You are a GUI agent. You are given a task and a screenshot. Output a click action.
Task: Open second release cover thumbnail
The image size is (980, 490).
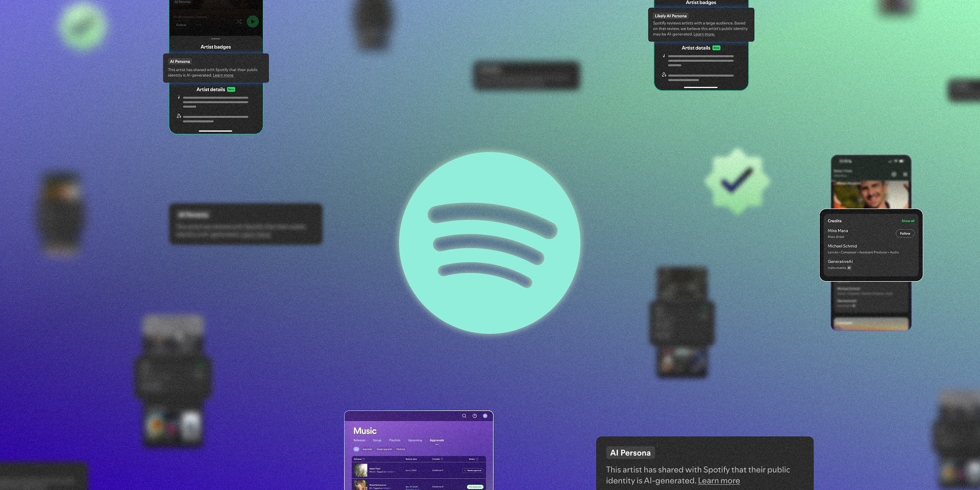coord(361,485)
